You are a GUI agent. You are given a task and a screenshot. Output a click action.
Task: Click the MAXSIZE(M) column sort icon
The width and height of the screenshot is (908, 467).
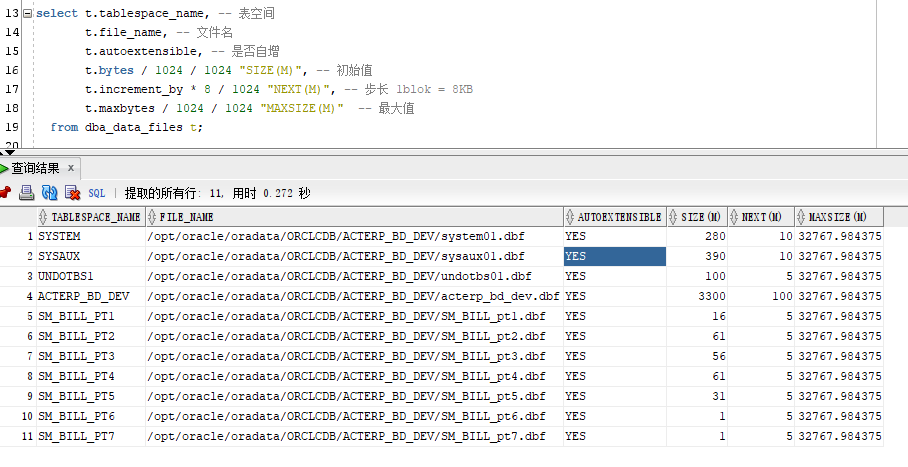click(802, 217)
